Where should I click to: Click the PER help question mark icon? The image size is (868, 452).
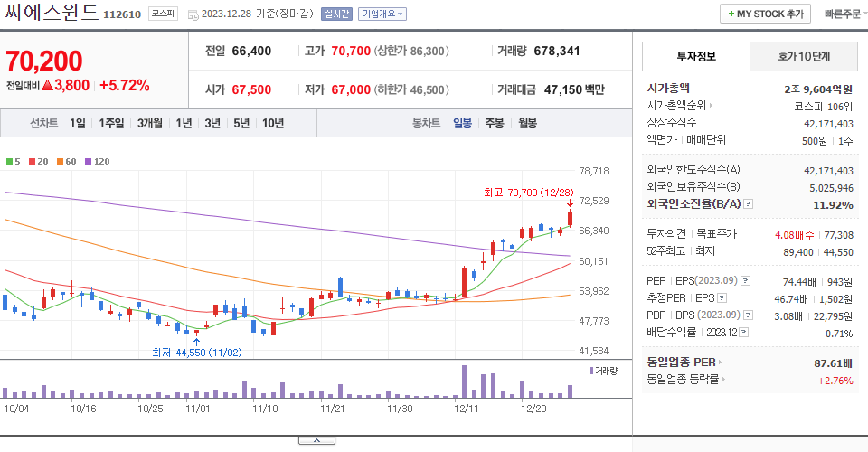(x=746, y=281)
